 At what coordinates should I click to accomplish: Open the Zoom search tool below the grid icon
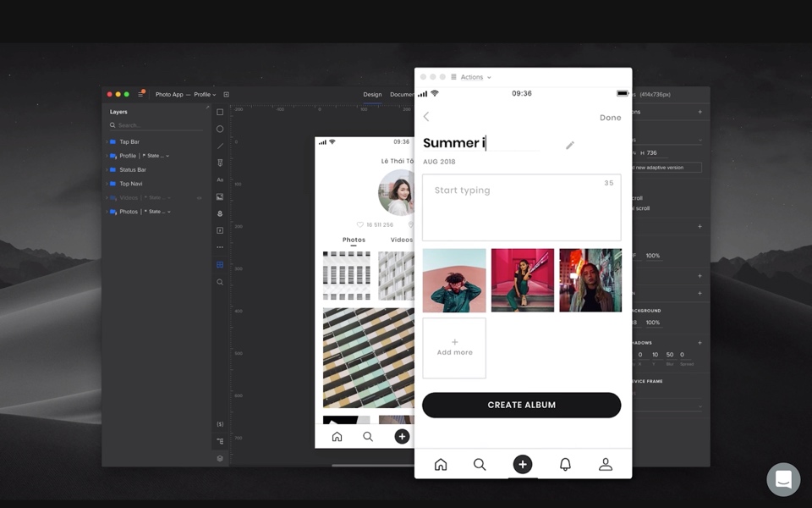coord(220,281)
